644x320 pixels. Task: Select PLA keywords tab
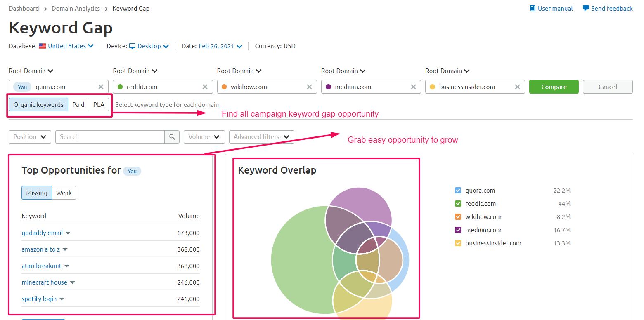tap(99, 105)
